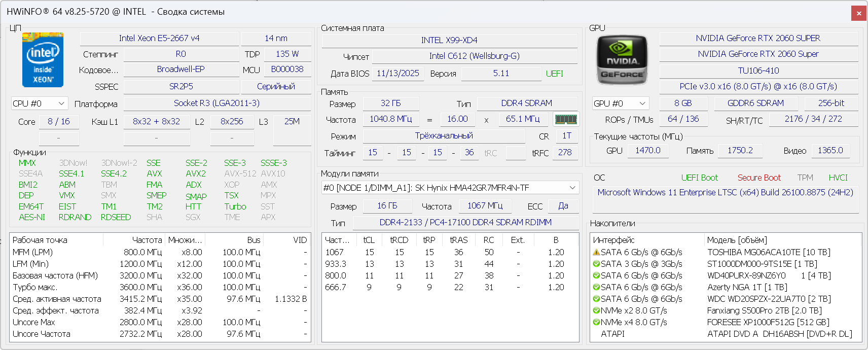Click the UEFI label next to BIOS version

pos(555,74)
